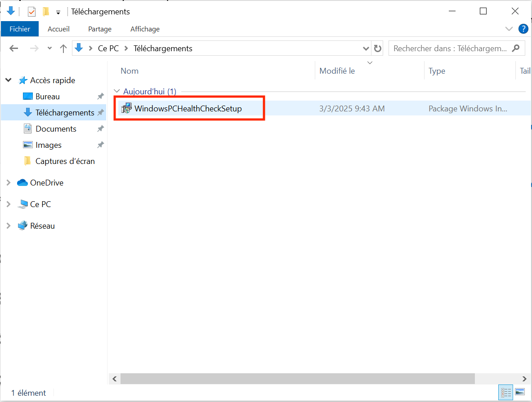The height and width of the screenshot is (402, 532).
Task: Switch to large thumbnails view icon
Action: click(x=520, y=392)
